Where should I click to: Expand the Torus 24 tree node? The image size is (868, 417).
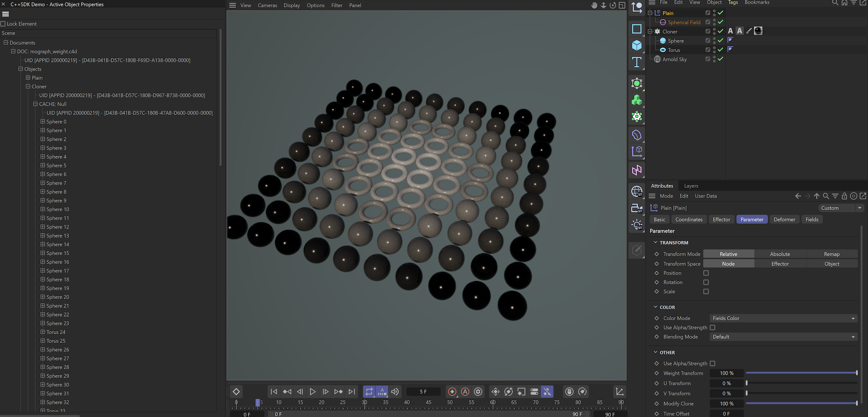coord(43,332)
